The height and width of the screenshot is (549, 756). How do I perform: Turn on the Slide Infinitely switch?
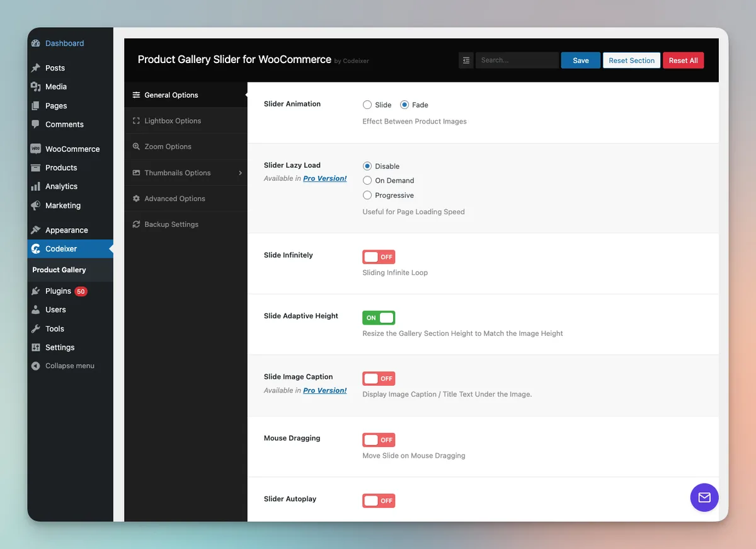click(379, 257)
